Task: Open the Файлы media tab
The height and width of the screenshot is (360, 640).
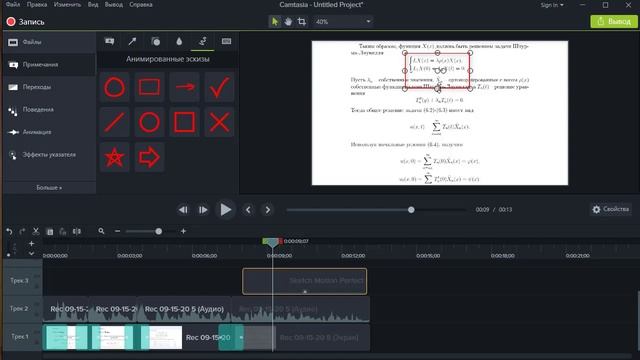Action: click(x=49, y=42)
